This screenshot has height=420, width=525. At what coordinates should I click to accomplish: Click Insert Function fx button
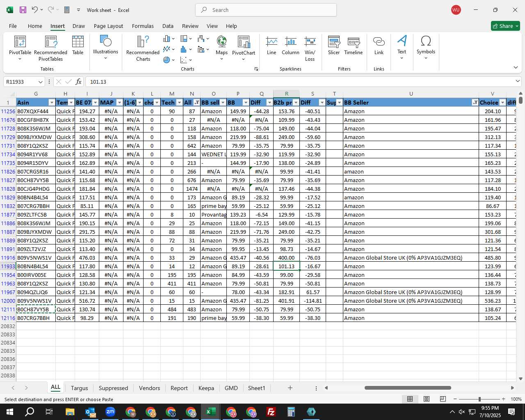pos(79,82)
